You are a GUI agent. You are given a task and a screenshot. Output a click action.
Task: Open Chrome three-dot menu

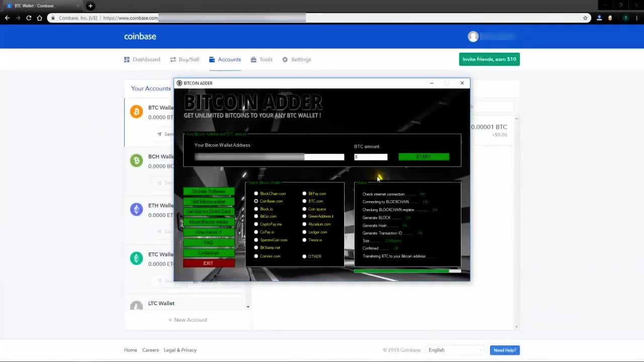click(x=637, y=18)
